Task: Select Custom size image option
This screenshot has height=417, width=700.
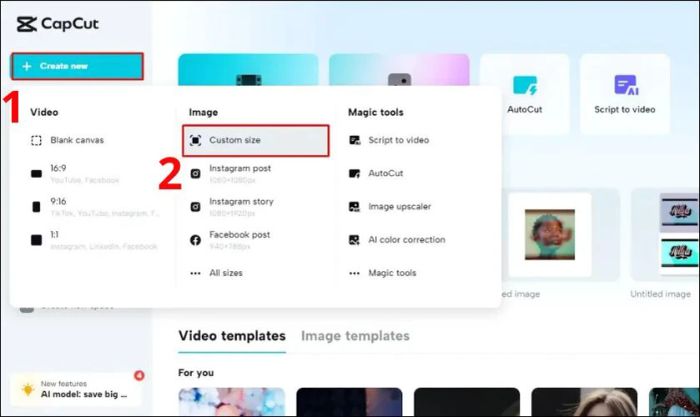Action: coord(256,140)
